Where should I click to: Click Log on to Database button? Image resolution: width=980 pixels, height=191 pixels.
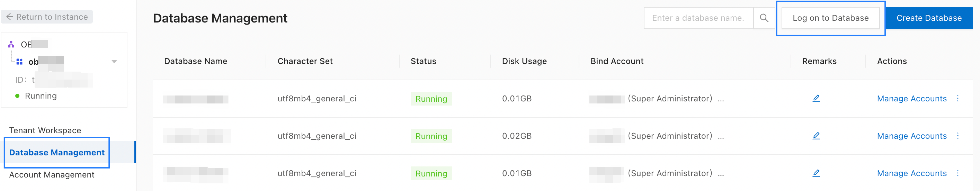[830, 18]
